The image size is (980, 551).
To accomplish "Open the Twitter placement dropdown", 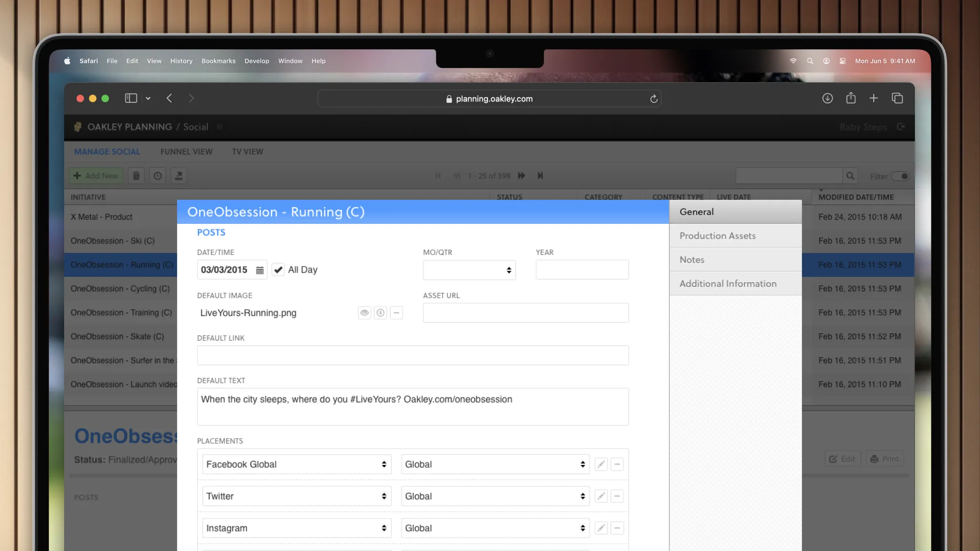I will click(297, 496).
